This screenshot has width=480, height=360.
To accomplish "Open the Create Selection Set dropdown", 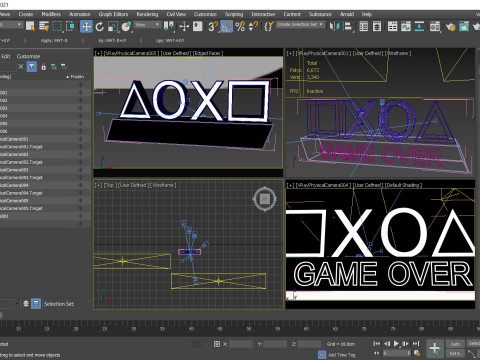I will point(301,25).
